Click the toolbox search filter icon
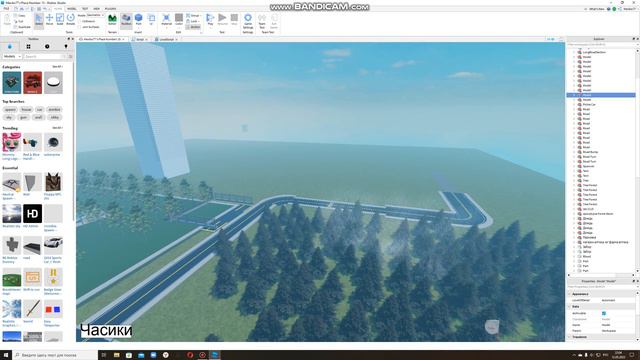Image resolution: width=640 pixels, height=360 pixels. tap(70, 56)
